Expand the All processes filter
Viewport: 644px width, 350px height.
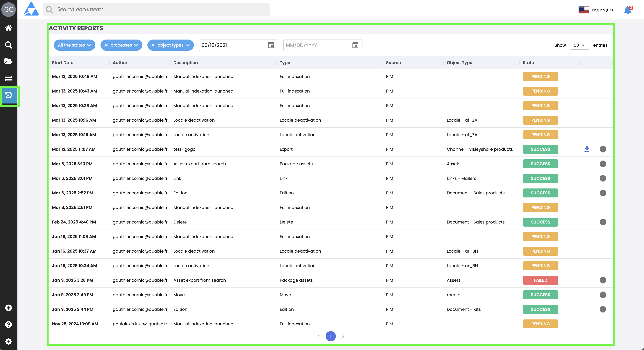(x=121, y=45)
